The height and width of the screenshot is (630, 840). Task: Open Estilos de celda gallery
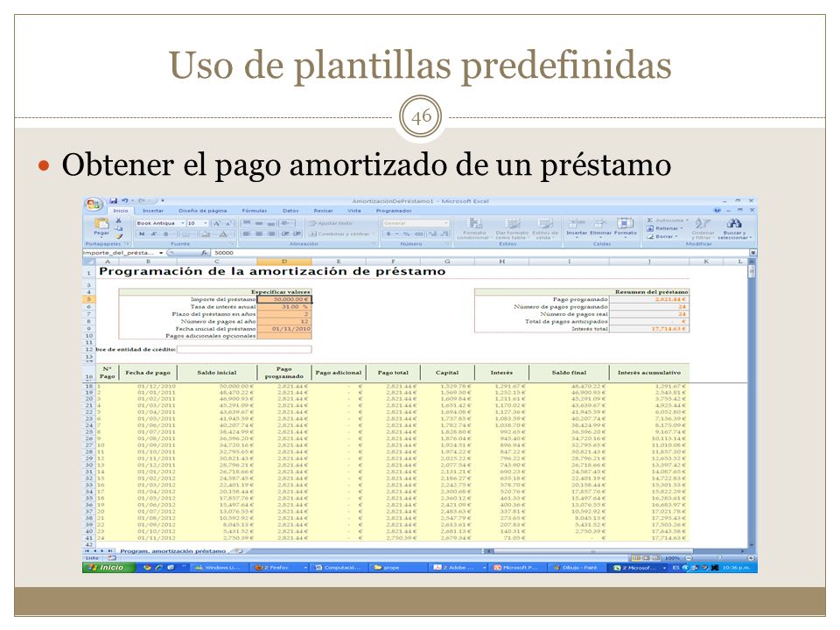pyautogui.click(x=545, y=228)
